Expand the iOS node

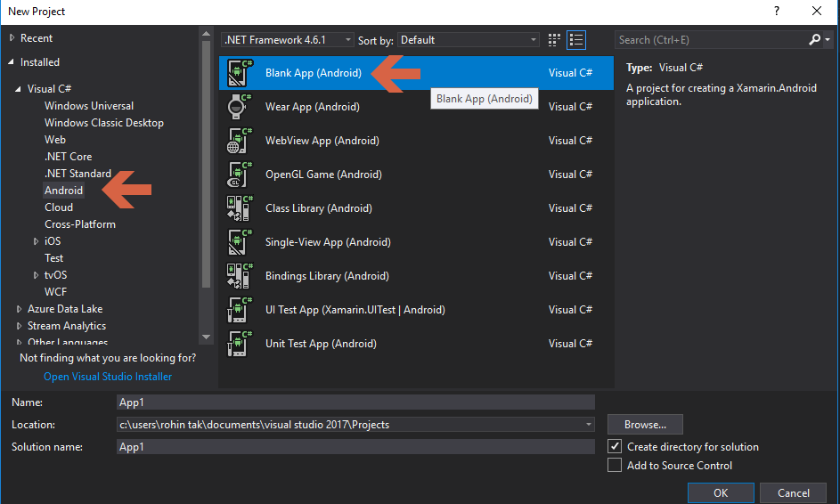[x=36, y=241]
